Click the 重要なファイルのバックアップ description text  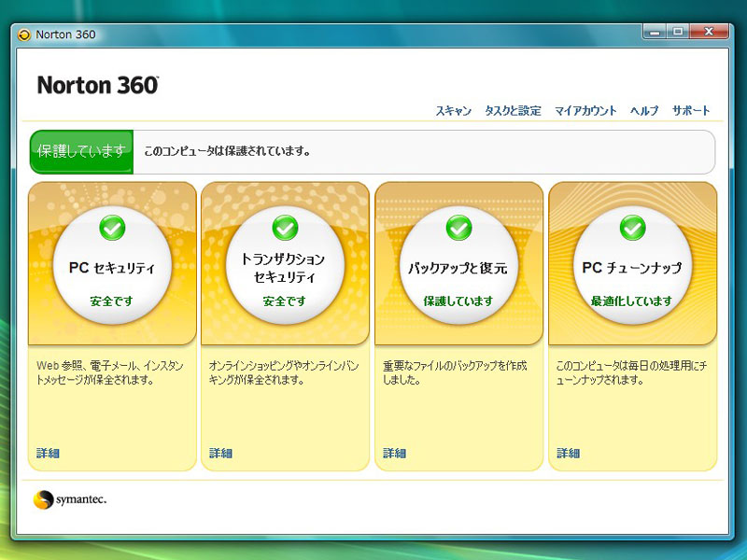click(455, 372)
